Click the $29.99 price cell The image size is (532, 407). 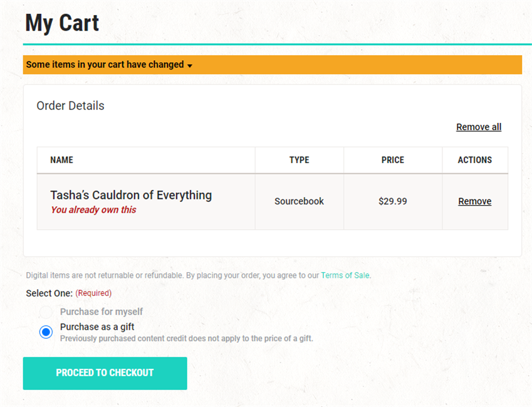coord(392,201)
